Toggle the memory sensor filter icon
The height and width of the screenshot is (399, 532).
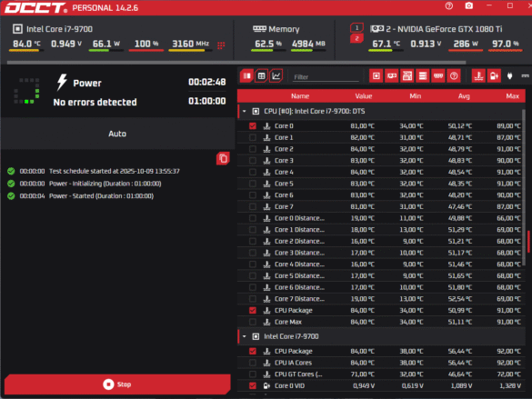tap(438, 76)
